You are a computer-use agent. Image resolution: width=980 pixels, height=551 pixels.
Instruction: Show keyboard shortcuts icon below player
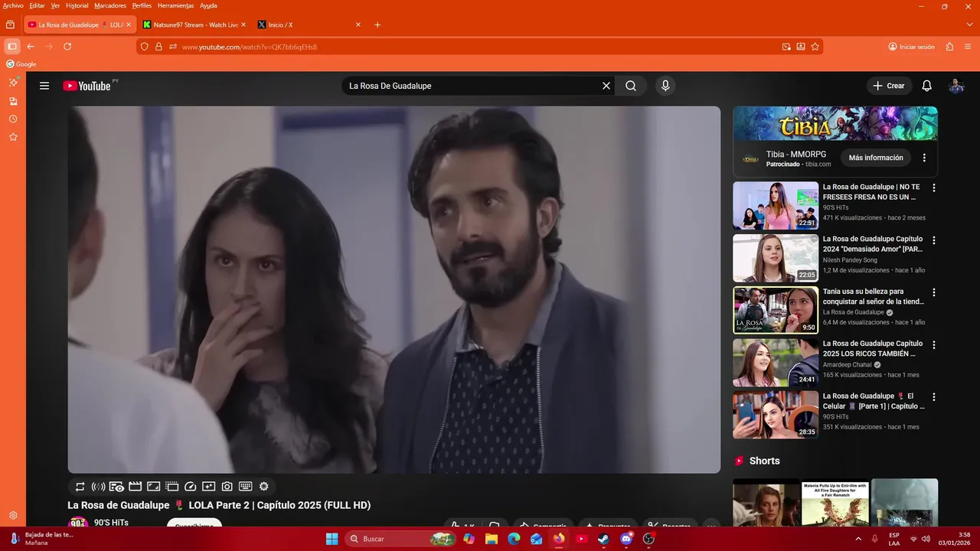pyautogui.click(x=246, y=487)
